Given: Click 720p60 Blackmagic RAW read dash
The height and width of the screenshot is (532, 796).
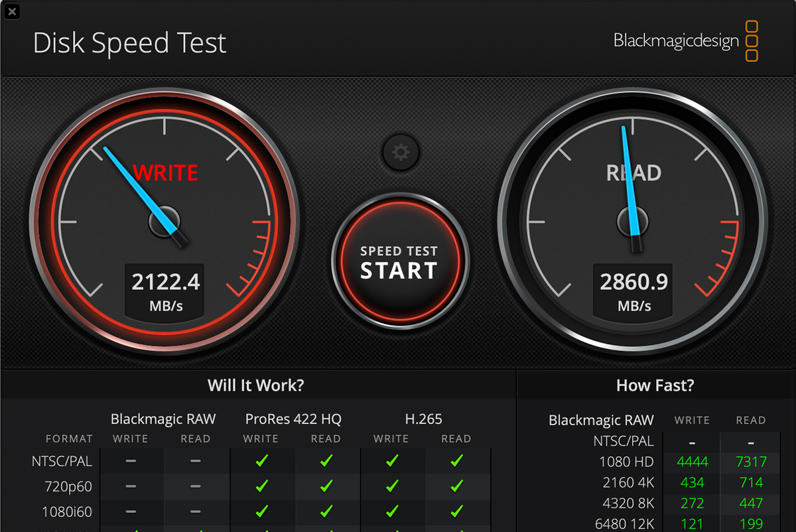Looking at the screenshot, I should [x=195, y=486].
